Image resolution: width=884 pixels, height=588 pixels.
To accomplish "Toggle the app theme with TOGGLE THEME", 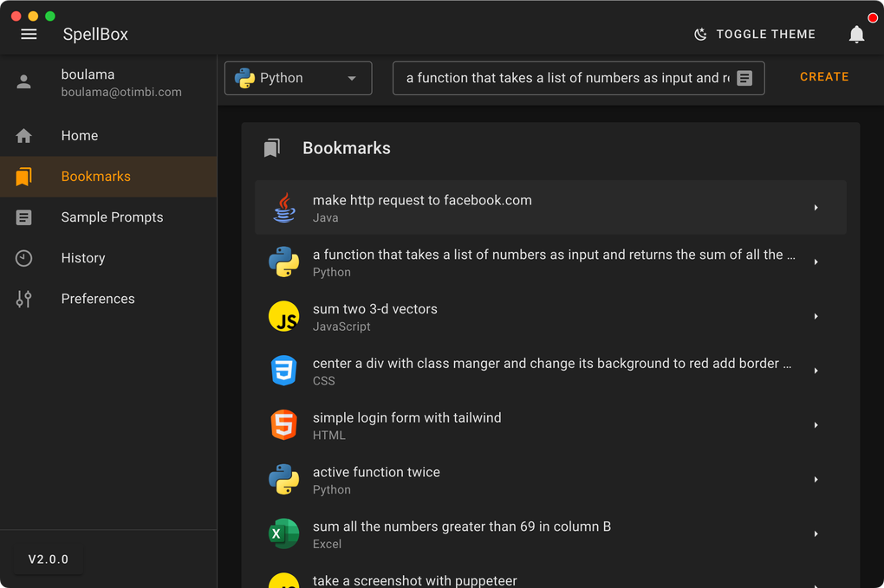I will [x=754, y=35].
